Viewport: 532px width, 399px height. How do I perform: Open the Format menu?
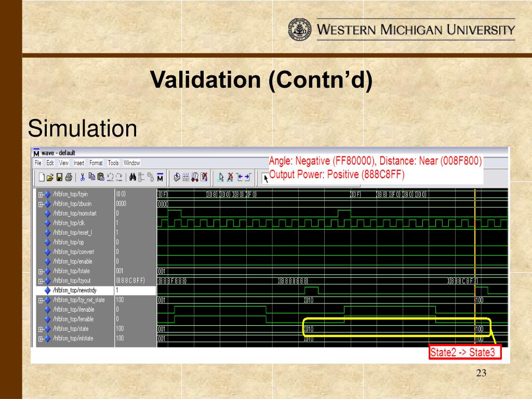[x=96, y=163]
